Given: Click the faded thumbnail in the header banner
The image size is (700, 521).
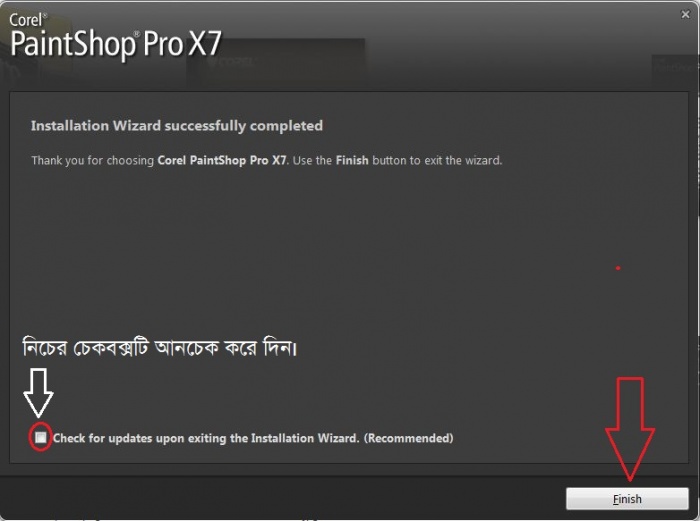Looking at the screenshot, I should (x=275, y=63).
